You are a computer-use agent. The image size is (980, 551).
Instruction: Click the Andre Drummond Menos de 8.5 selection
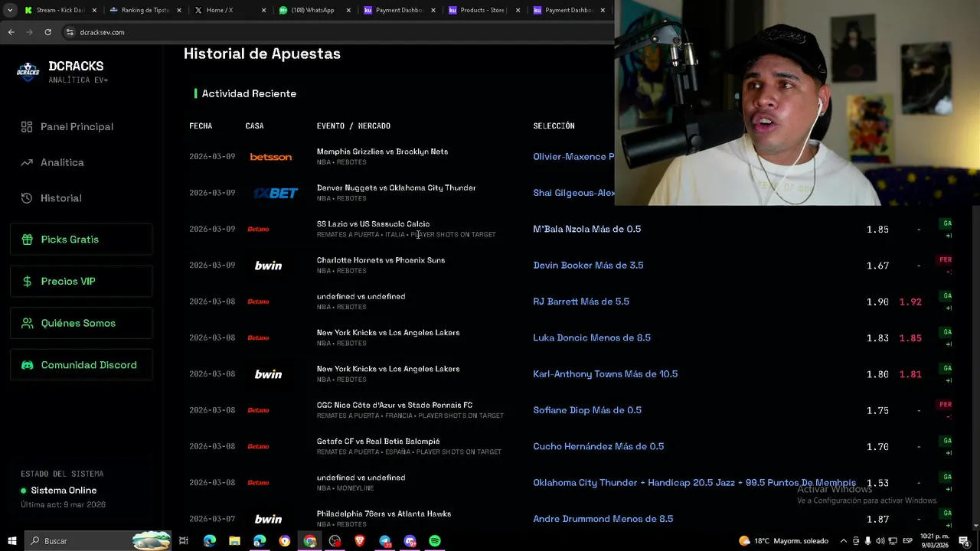pyautogui.click(x=603, y=519)
